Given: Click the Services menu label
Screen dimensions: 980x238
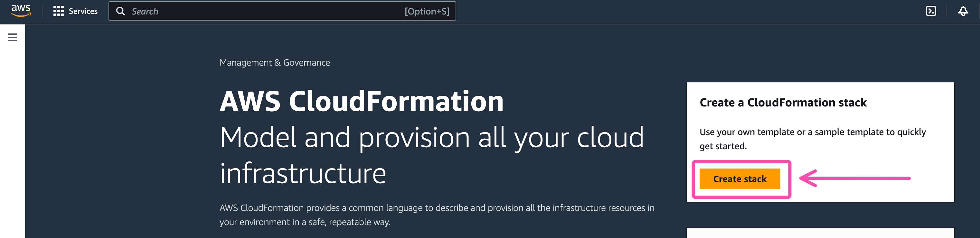Looking at the screenshot, I should pos(83,11).
